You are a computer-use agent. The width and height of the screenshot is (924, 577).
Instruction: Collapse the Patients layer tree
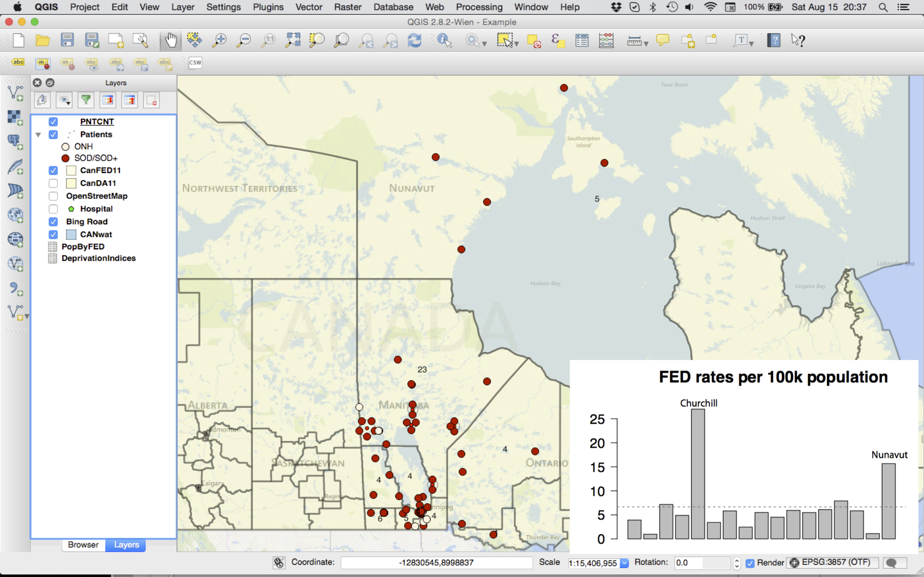(x=38, y=135)
